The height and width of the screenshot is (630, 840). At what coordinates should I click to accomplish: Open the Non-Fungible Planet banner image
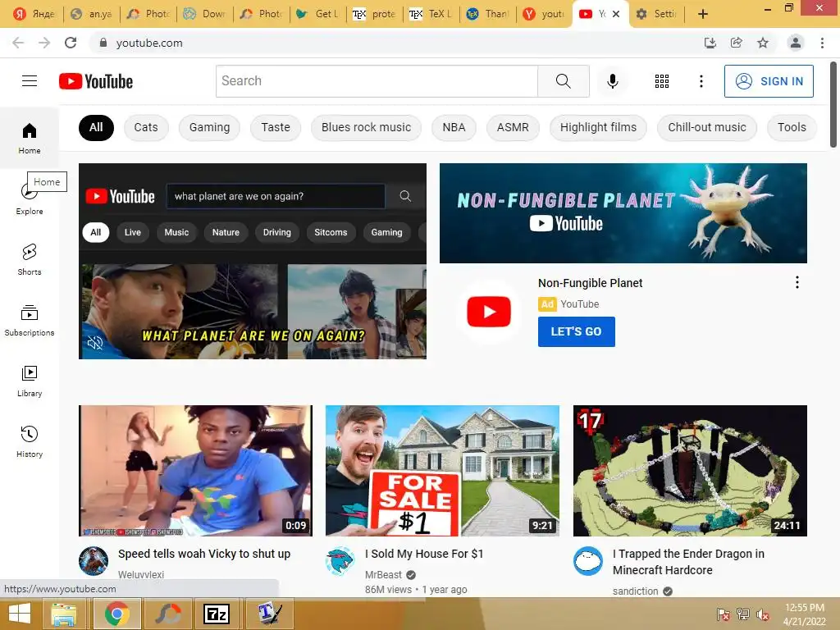pyautogui.click(x=623, y=213)
